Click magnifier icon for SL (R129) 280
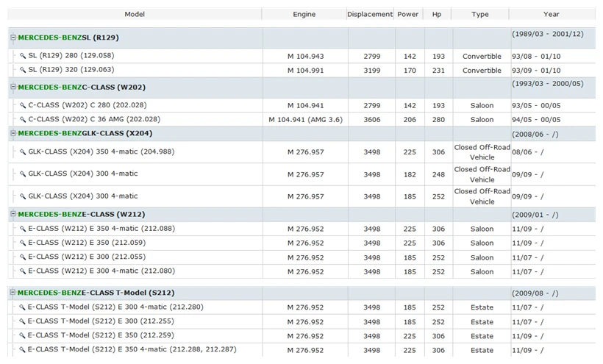Screen dimensions: 603x364 click(23, 56)
